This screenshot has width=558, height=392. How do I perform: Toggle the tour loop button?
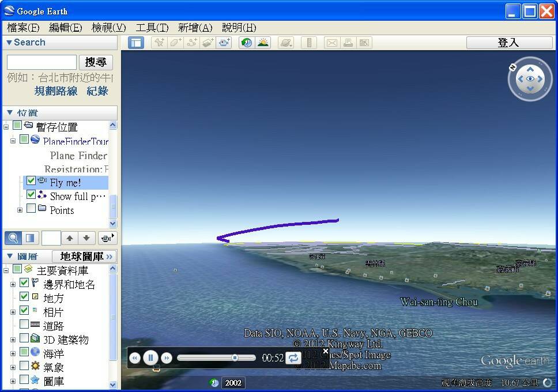coord(293,357)
